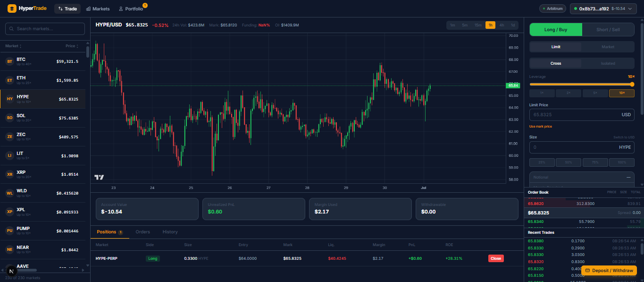
Task: Focus the Search markets field
Action: tap(45, 29)
